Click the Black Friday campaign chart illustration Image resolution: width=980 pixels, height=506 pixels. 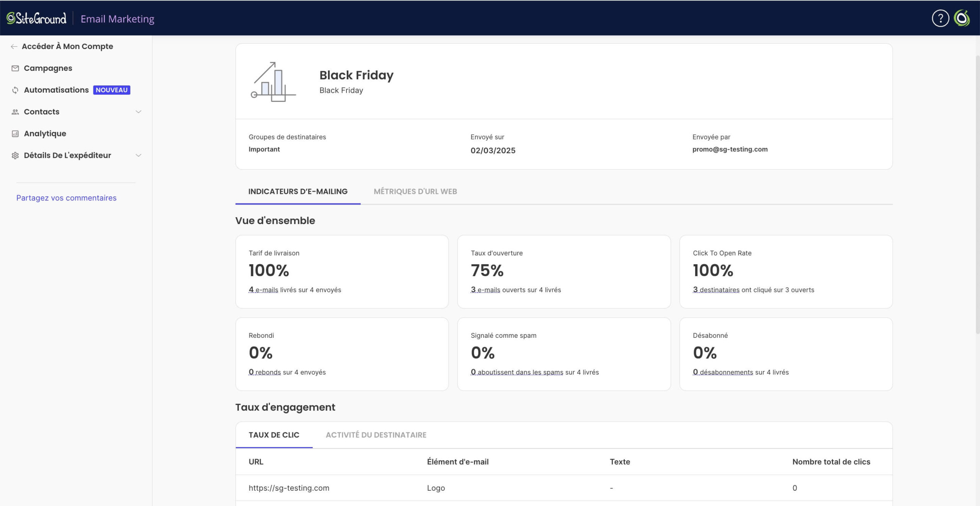[x=273, y=82]
